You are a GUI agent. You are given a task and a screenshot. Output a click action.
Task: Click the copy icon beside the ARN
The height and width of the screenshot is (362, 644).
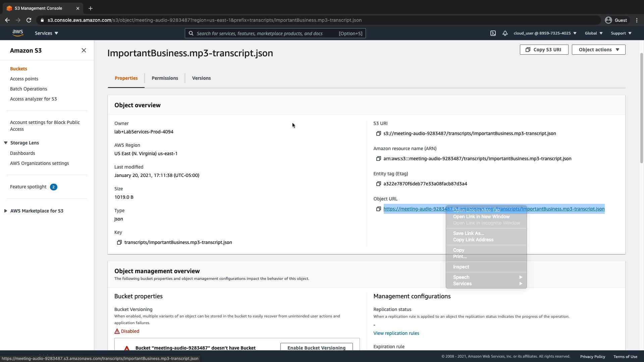pos(378,159)
